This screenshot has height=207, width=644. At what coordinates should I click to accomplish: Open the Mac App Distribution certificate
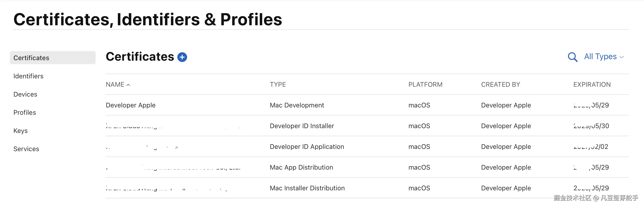301,167
